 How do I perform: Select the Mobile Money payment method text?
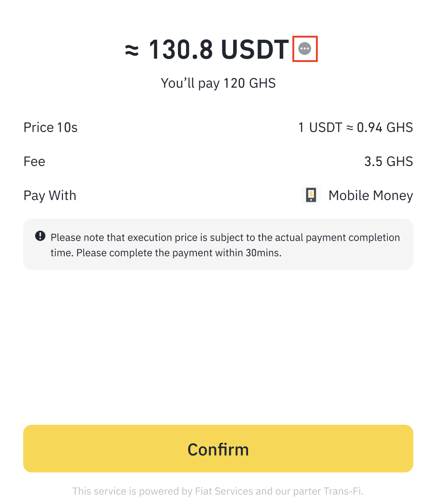pos(370,195)
